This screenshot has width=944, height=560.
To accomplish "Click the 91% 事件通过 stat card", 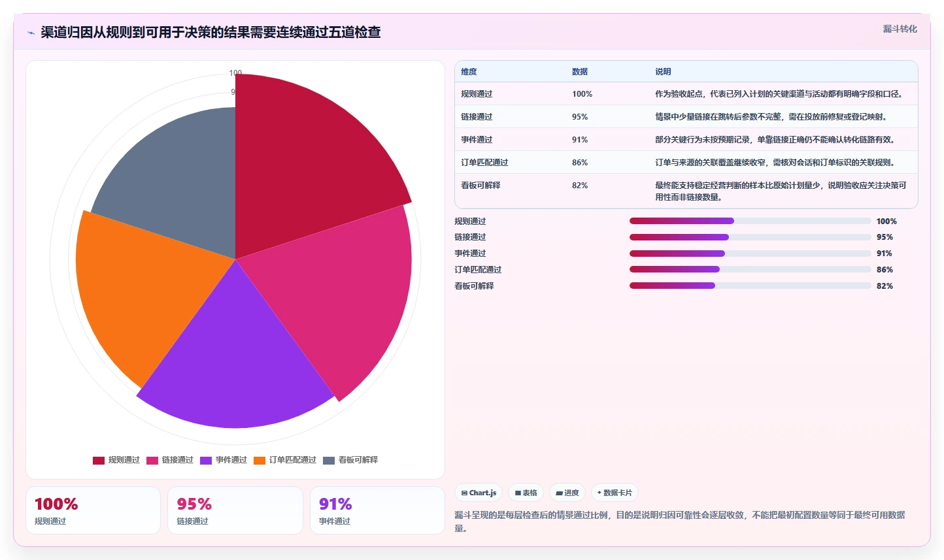I will (377, 510).
